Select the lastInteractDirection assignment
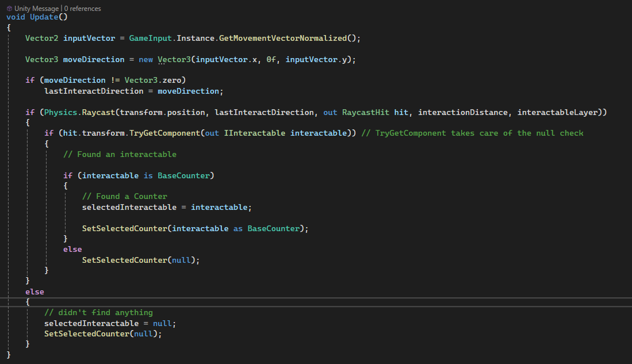632x364 pixels. [94, 90]
